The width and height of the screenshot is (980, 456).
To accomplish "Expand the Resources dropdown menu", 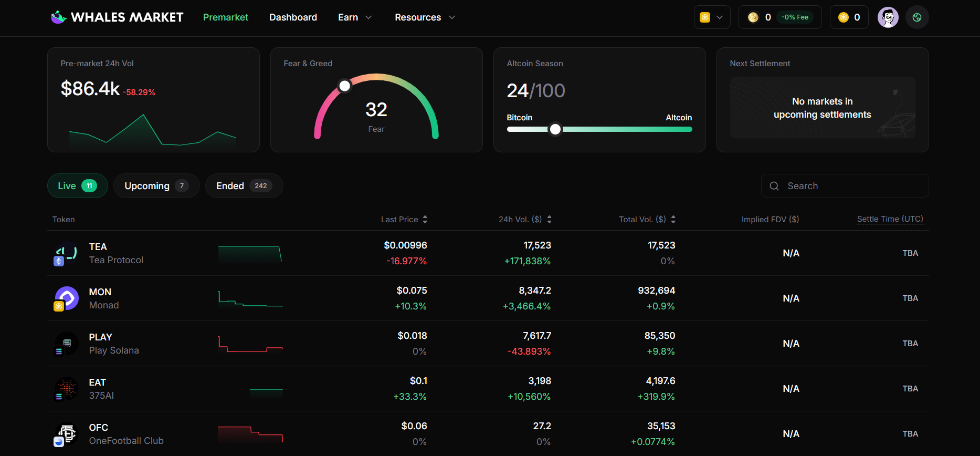I will (425, 17).
